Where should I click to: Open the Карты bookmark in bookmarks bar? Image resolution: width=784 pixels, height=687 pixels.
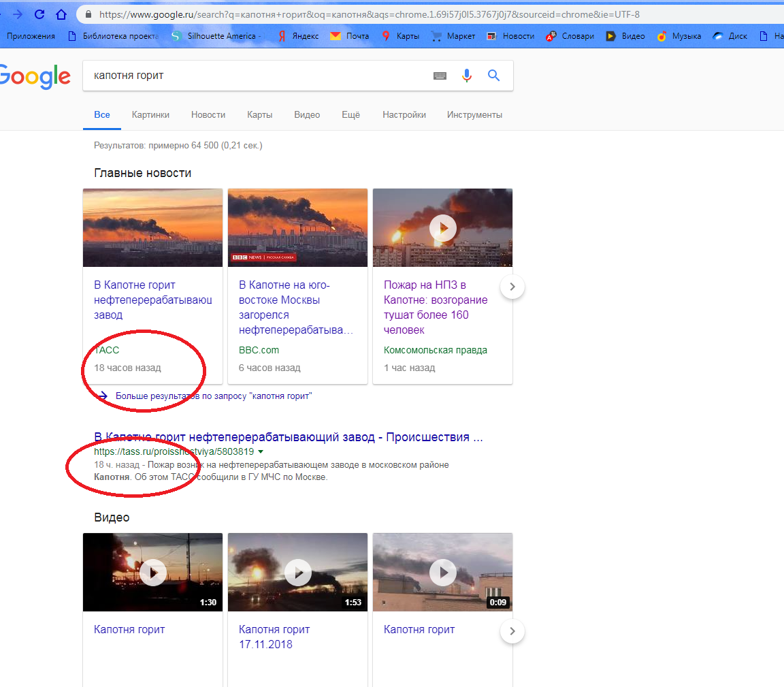click(400, 36)
